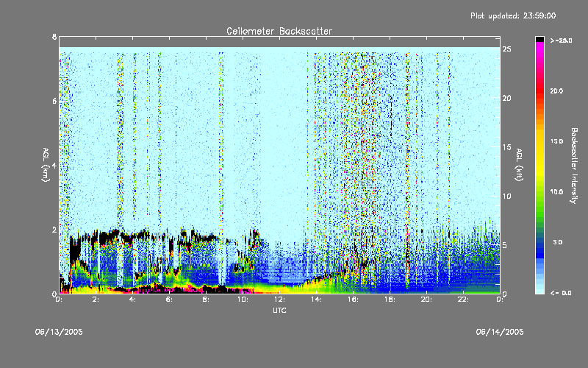
Task: Click the 'Backscatter Intensity' colorbar label
Action: (x=574, y=166)
